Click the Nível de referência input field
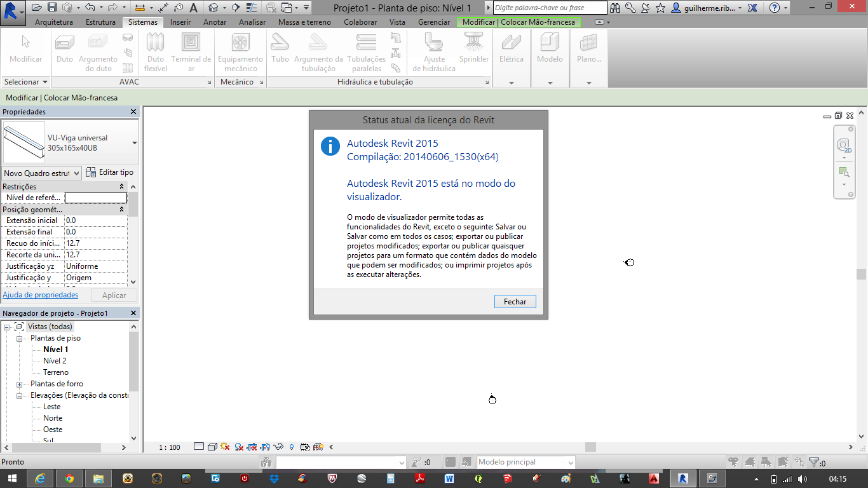 point(96,198)
